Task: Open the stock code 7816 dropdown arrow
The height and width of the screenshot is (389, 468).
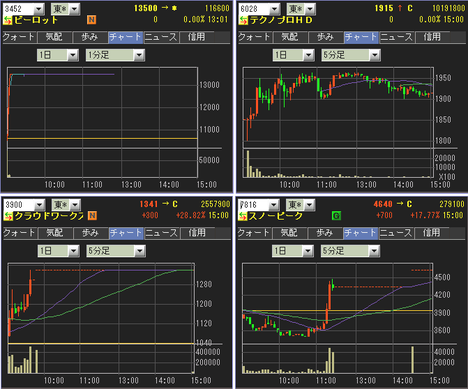Action: pos(274,204)
